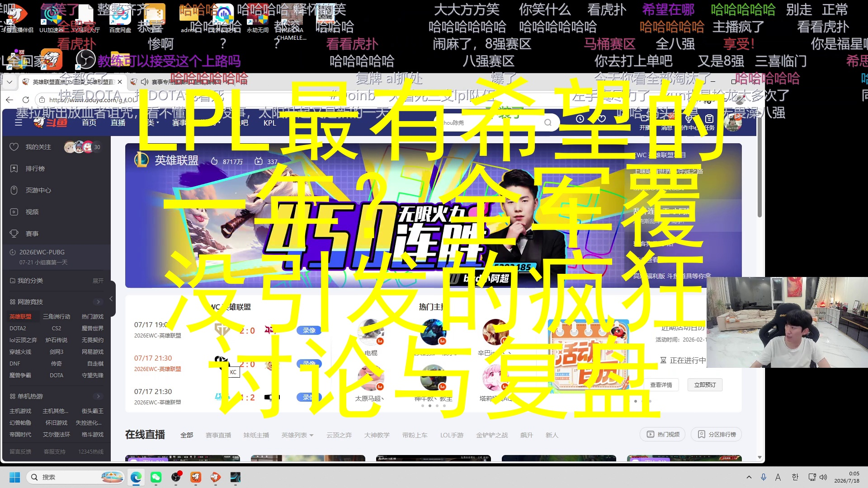This screenshot has width=868, height=488.
Task: Open the taskbar clock and date
Action: pos(846,477)
